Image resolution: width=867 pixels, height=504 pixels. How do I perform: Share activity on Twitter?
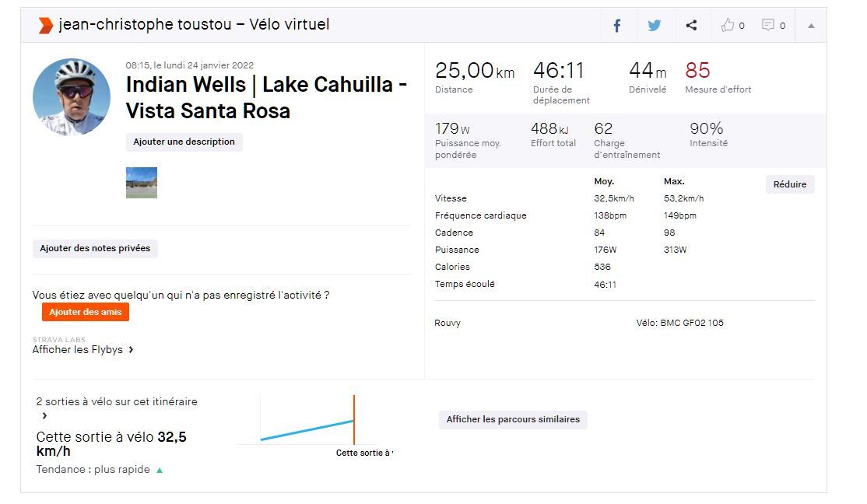pos(655,26)
